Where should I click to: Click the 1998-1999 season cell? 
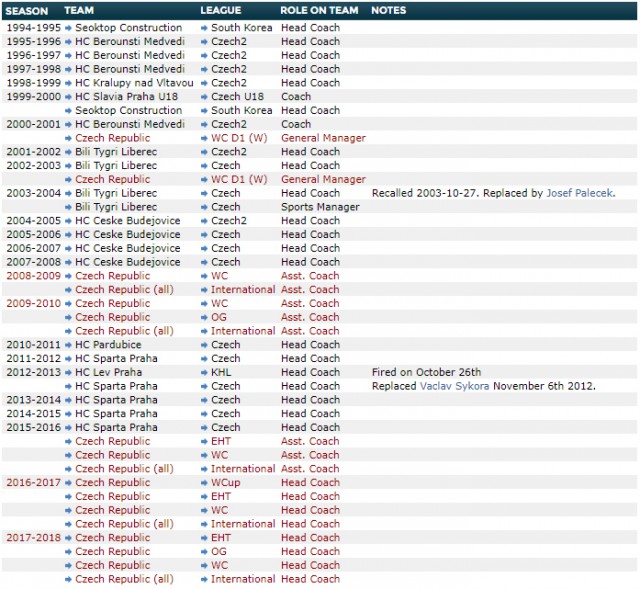33,83
